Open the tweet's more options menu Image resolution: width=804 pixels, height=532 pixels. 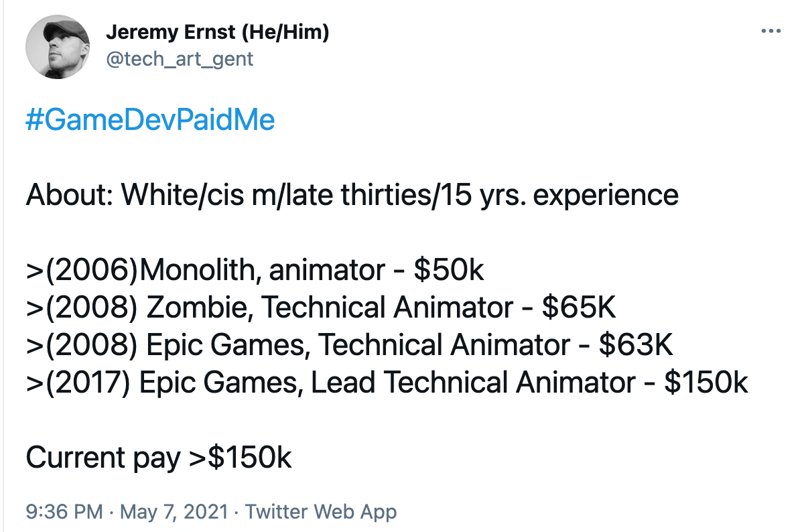771,31
